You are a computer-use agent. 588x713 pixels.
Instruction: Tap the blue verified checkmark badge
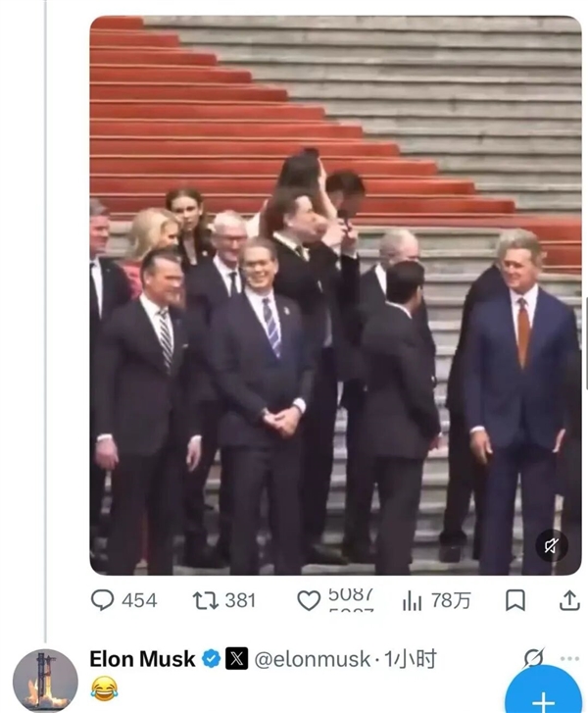click(x=211, y=659)
